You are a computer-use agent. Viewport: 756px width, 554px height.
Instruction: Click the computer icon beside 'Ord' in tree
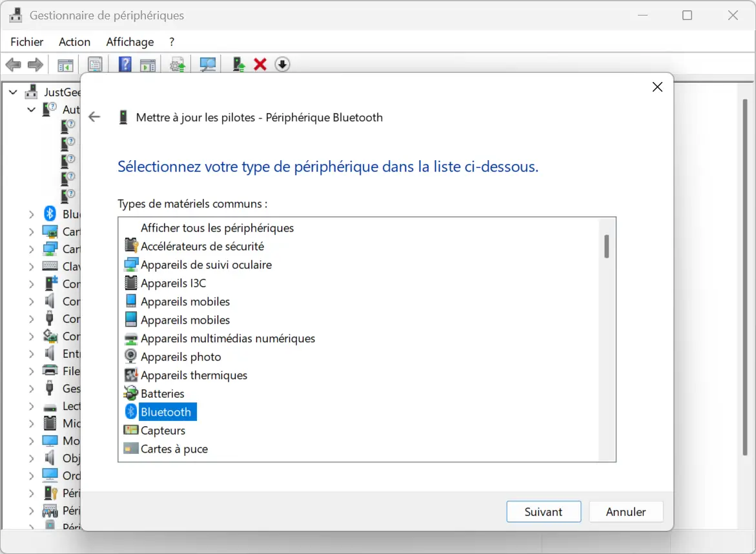click(50, 475)
